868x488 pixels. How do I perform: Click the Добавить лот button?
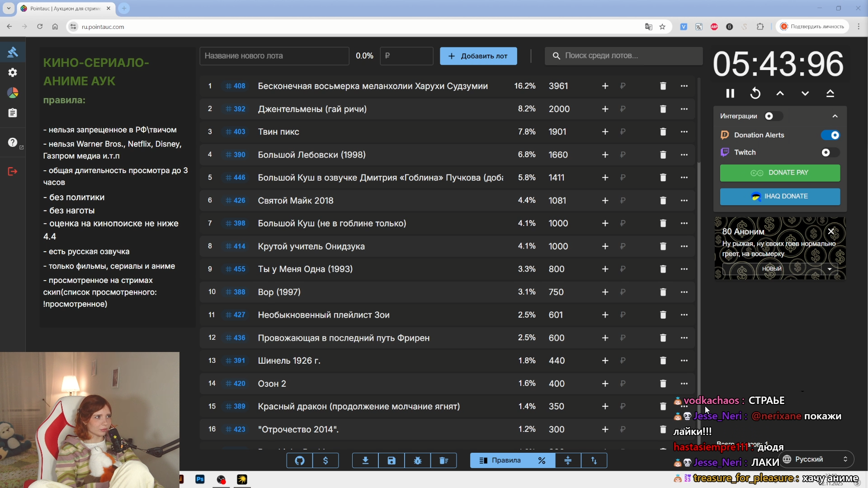pos(478,56)
